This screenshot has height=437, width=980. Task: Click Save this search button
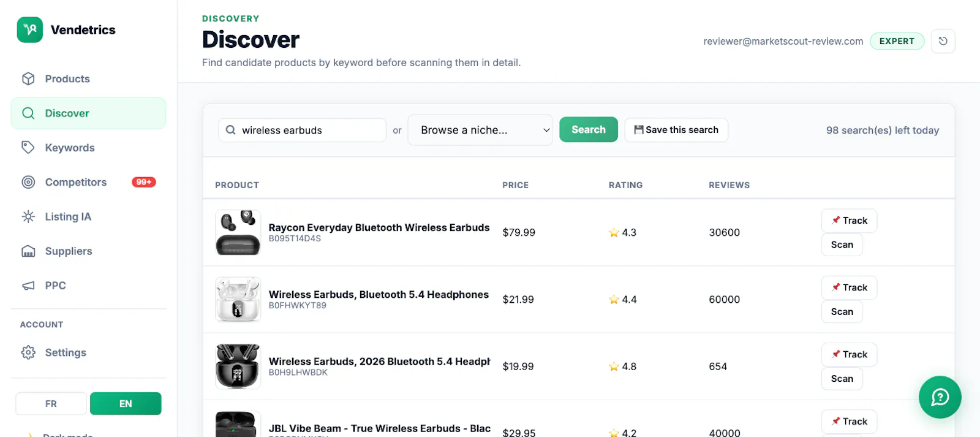pos(676,130)
